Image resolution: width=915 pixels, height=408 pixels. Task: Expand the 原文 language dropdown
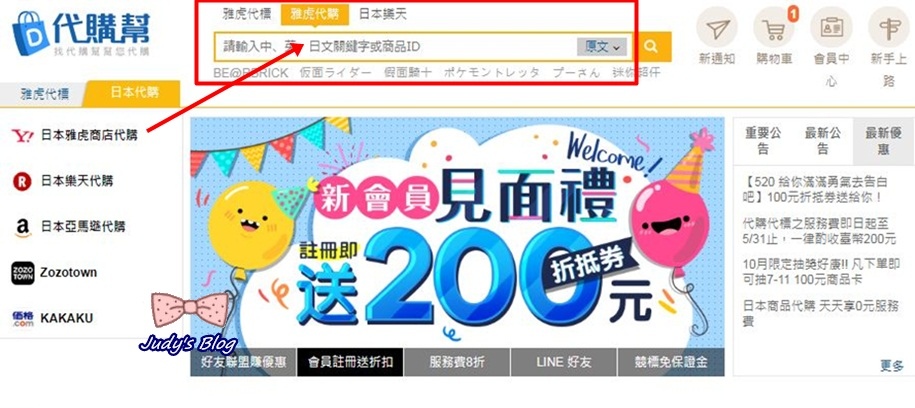(602, 47)
